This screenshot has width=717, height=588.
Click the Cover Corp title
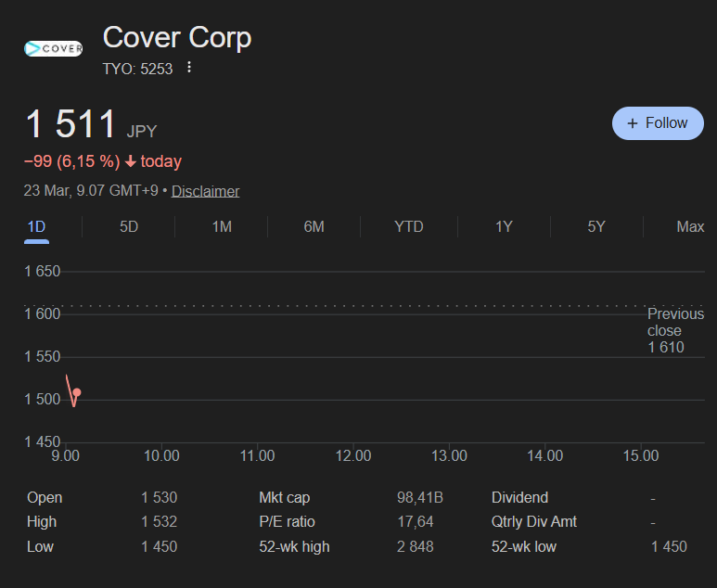click(177, 37)
